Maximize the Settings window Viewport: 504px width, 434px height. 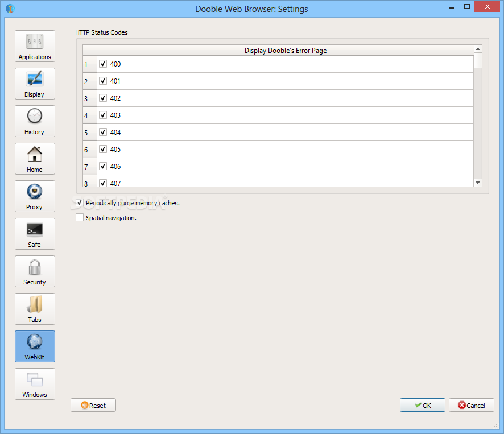pyautogui.click(x=466, y=6)
